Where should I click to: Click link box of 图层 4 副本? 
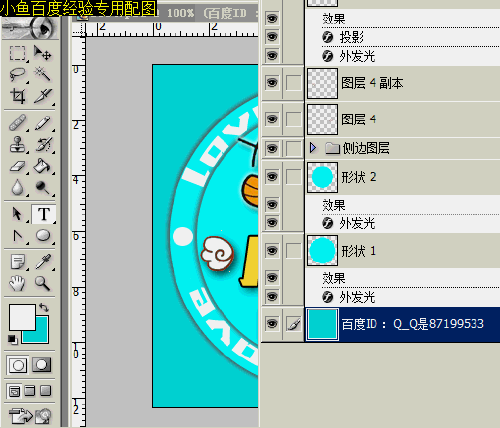point(293,82)
